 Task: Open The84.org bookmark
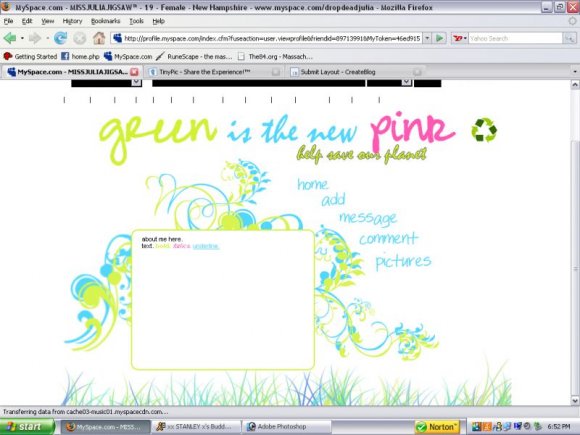(x=276, y=57)
